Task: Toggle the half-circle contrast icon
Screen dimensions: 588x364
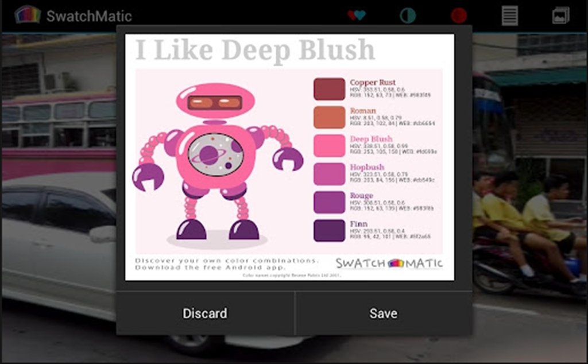Action: tap(408, 16)
